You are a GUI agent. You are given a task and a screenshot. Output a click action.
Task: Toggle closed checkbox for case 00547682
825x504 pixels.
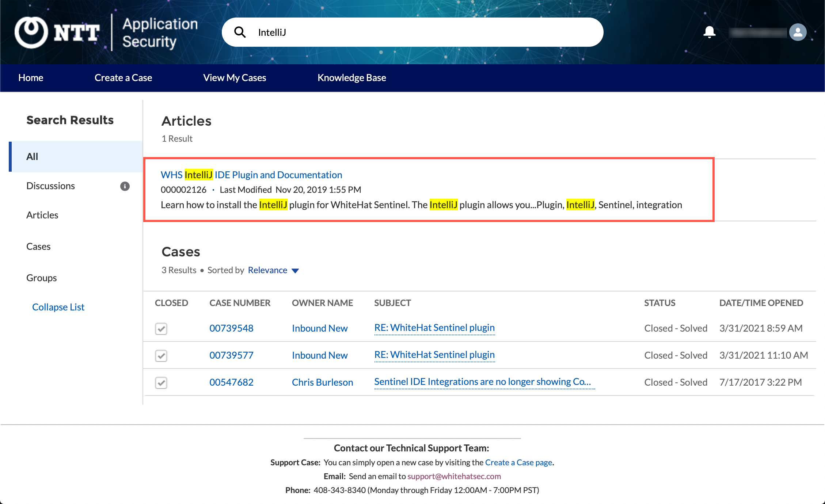[161, 383]
